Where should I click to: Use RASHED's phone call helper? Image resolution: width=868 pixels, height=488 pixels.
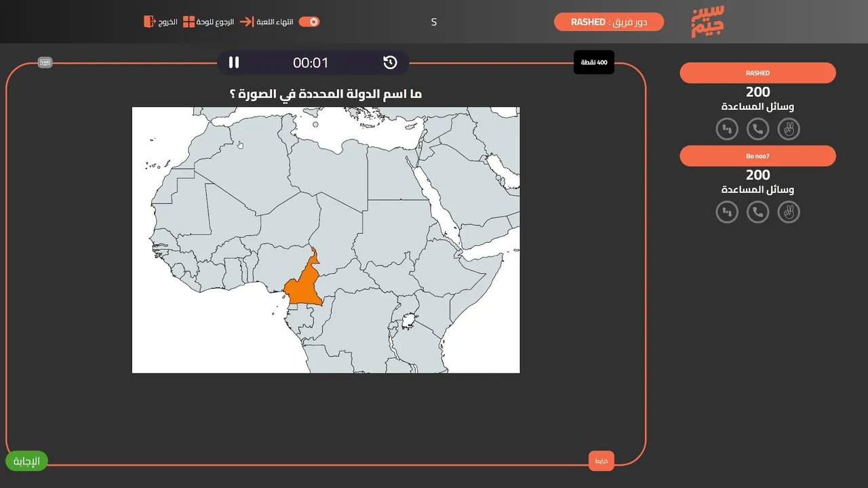tap(758, 129)
